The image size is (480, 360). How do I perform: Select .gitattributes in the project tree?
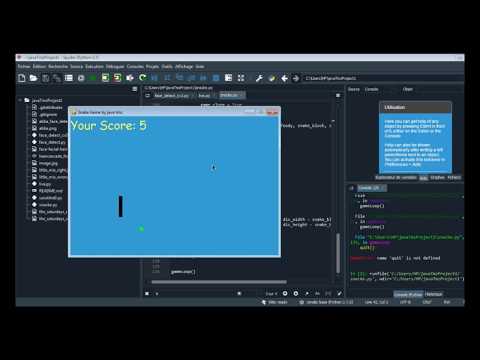50,107
